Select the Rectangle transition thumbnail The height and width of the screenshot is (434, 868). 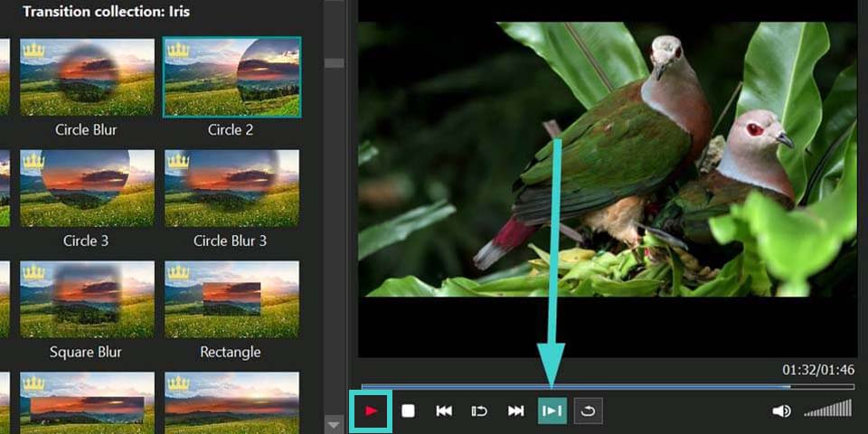click(232, 299)
